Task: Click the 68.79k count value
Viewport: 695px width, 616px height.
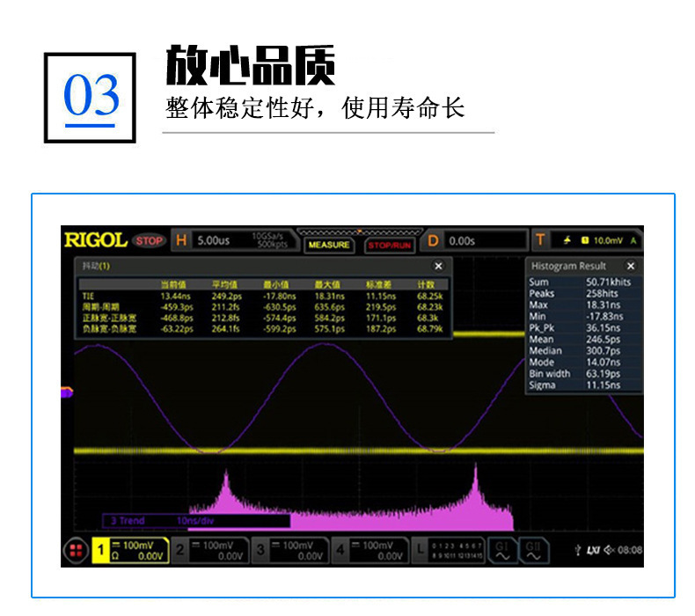Action: click(430, 329)
